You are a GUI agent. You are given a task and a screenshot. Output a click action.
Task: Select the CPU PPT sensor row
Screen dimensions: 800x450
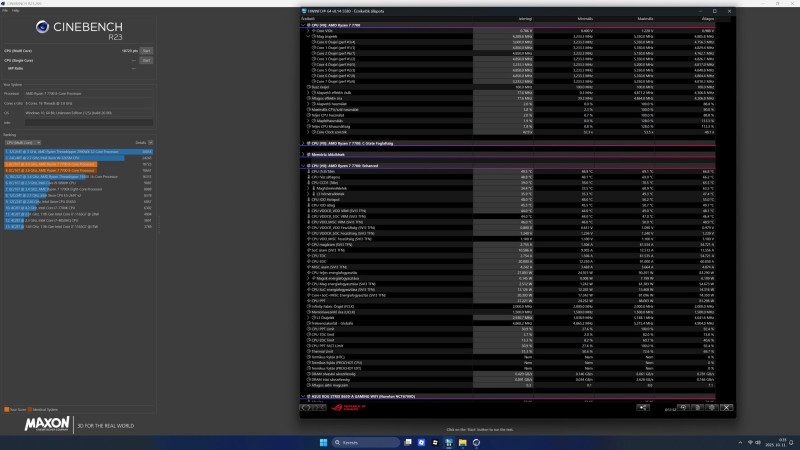tap(508, 301)
